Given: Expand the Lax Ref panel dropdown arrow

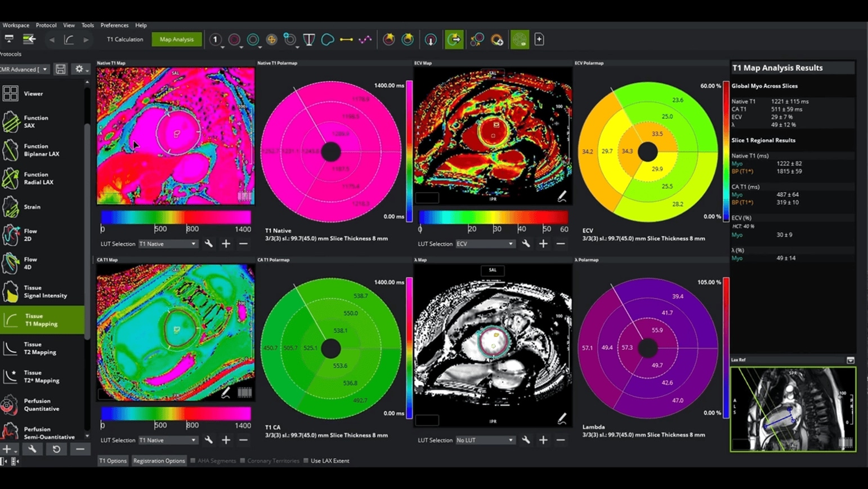Looking at the screenshot, I should click(x=851, y=360).
